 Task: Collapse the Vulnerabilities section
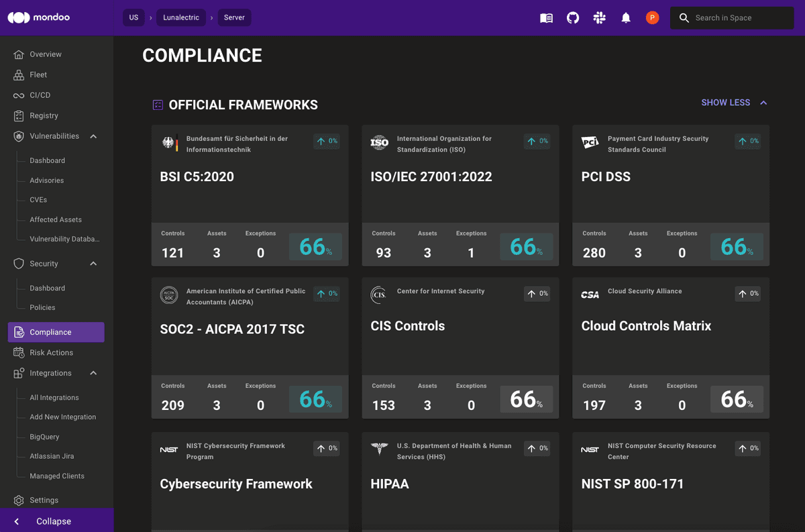[x=93, y=136]
